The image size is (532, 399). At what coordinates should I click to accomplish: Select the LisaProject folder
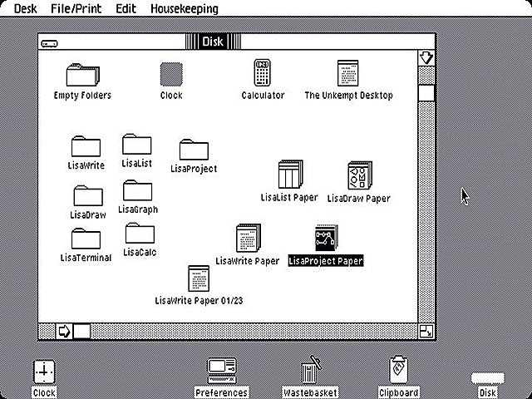tap(194, 150)
